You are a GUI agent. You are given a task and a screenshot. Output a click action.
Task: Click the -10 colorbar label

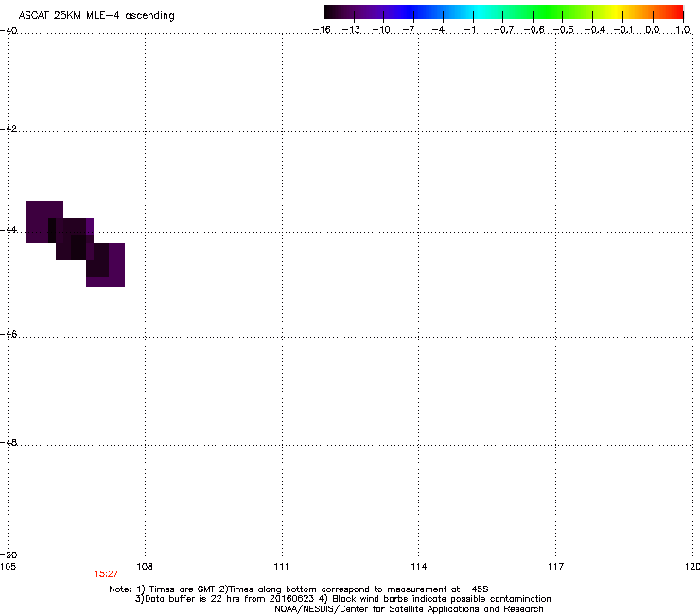coord(381,30)
